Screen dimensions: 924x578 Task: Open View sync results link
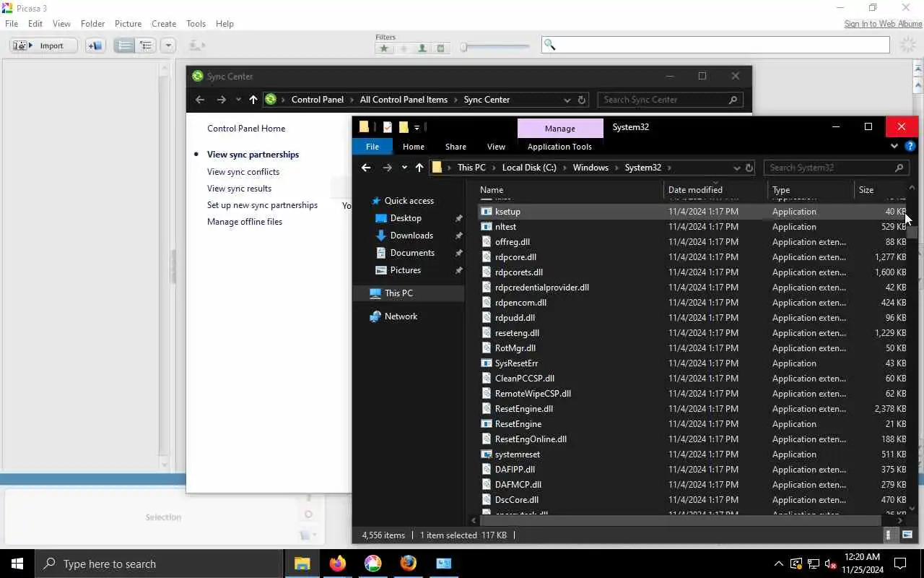click(239, 189)
